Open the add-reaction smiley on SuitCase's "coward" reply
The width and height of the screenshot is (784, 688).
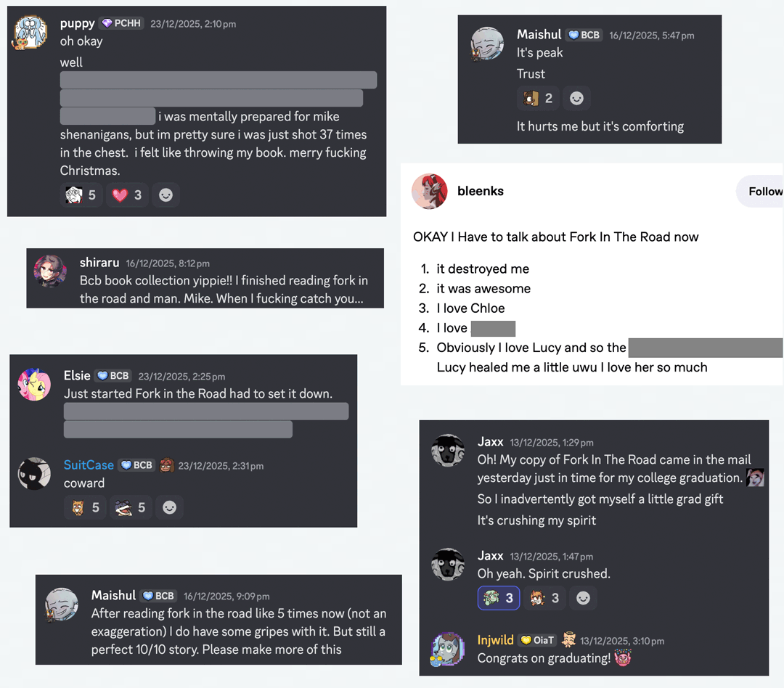[169, 507]
